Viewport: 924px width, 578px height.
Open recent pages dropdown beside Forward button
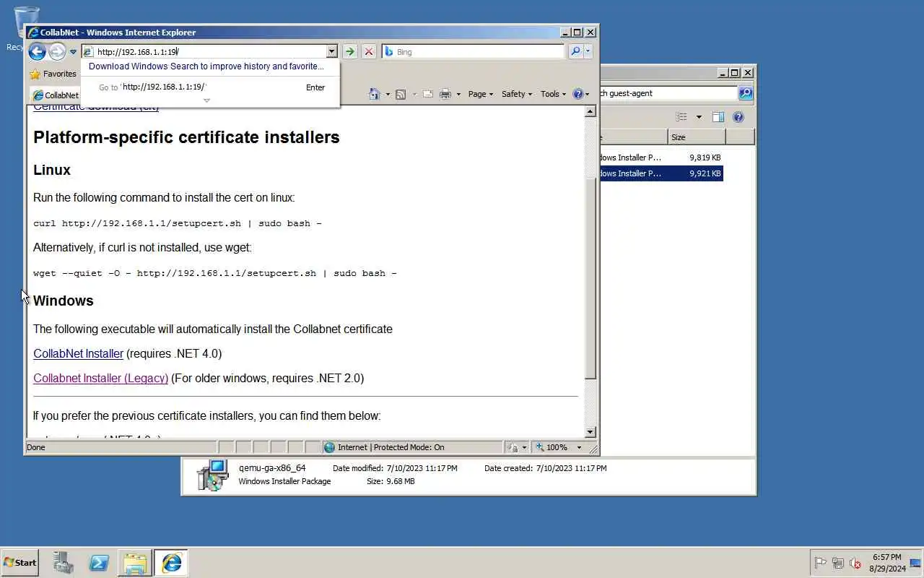(73, 52)
